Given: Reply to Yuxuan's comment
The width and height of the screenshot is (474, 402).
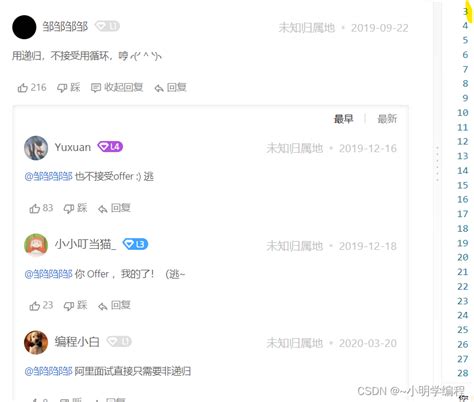Looking at the screenshot, I should pyautogui.click(x=114, y=208).
